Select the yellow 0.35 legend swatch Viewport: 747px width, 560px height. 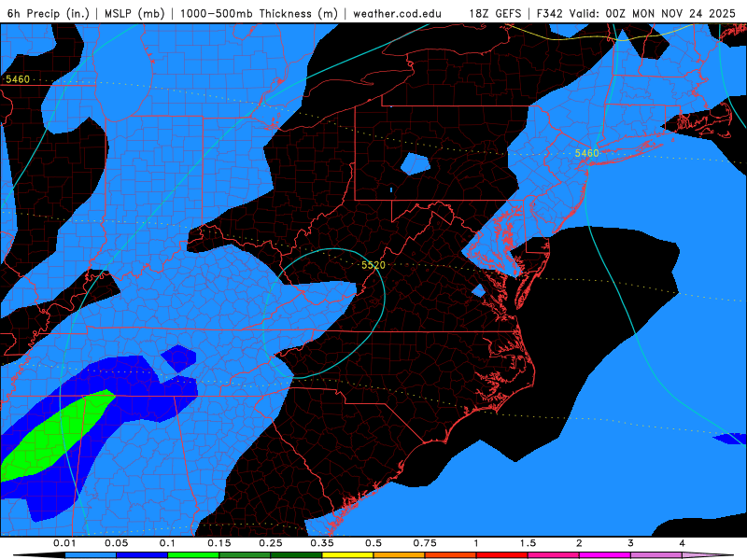347,555
